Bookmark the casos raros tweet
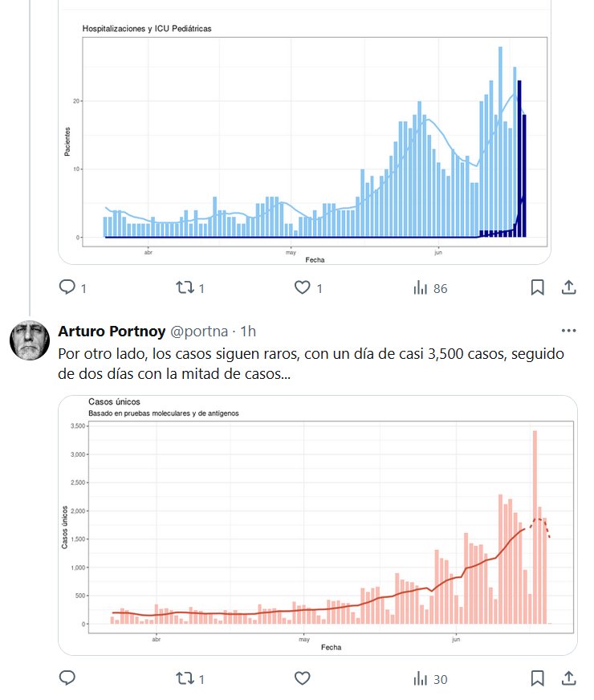 pos(538,678)
